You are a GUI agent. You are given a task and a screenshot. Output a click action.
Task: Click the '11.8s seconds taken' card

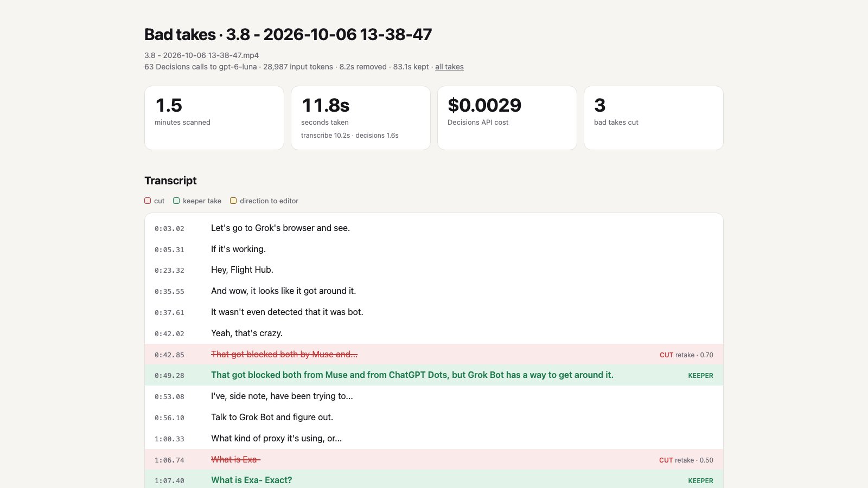tap(361, 118)
